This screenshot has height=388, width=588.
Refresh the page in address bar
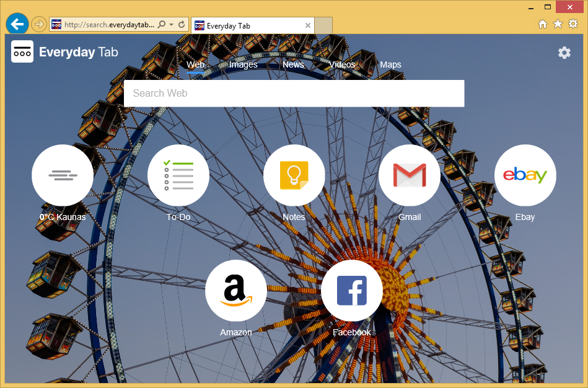pyautogui.click(x=182, y=25)
